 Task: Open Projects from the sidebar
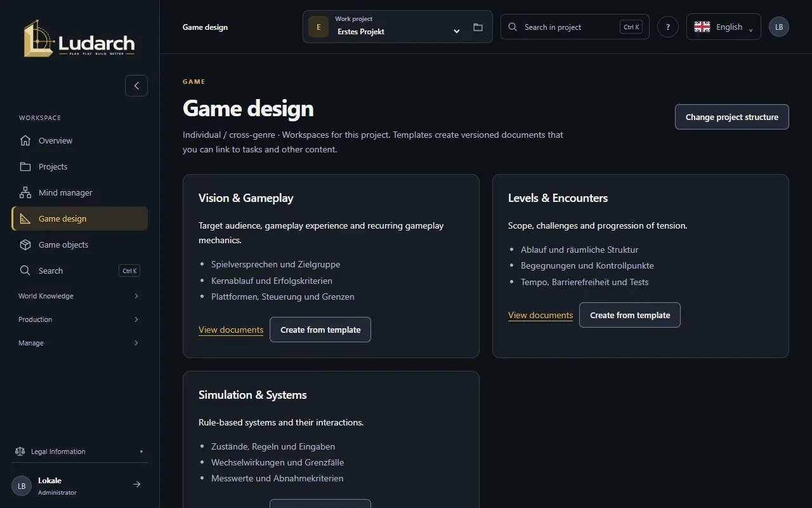tap(79, 166)
